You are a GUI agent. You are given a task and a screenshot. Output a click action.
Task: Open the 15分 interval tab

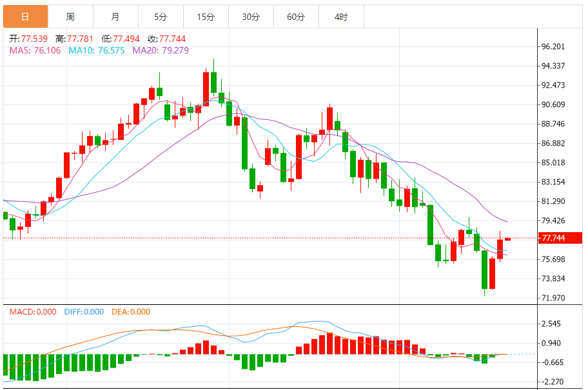[x=206, y=17]
